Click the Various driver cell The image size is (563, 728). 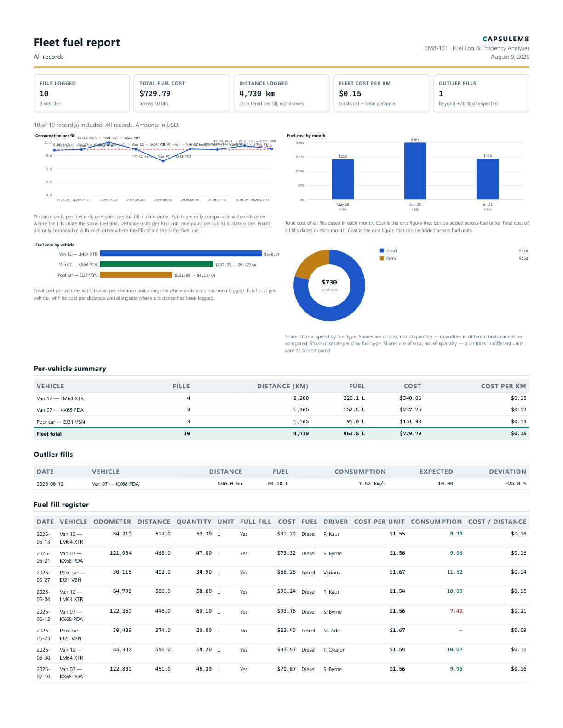[332, 573]
